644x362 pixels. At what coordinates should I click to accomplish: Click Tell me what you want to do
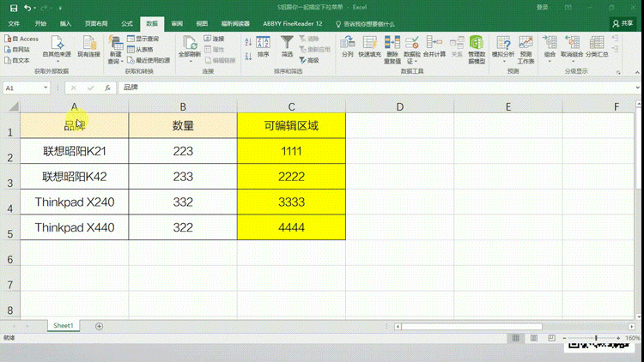[365, 24]
